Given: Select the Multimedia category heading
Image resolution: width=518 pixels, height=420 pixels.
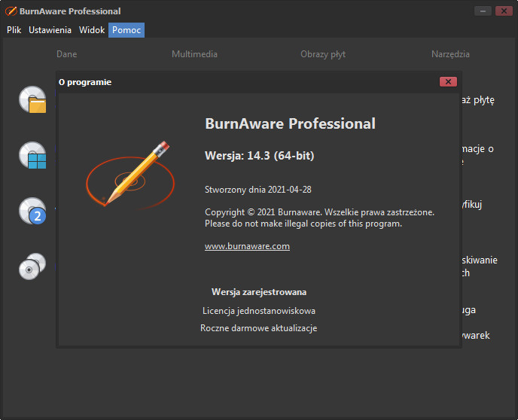Looking at the screenshot, I should point(194,54).
